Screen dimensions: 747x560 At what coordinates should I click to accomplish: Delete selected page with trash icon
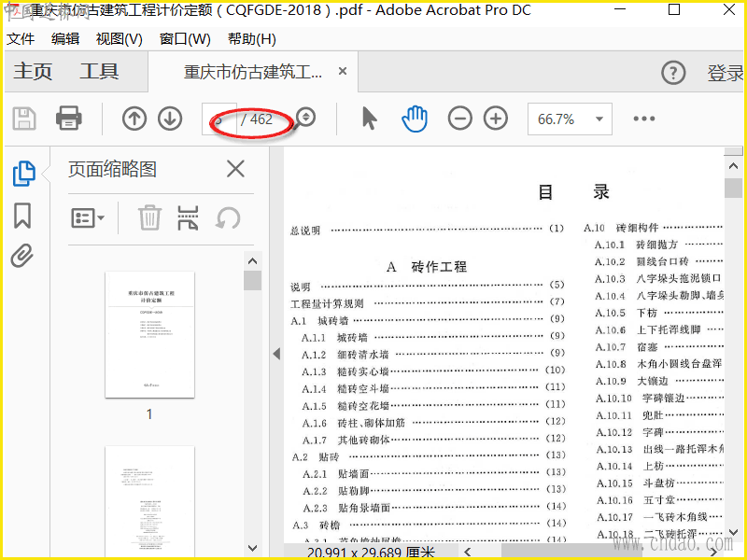coord(149,218)
